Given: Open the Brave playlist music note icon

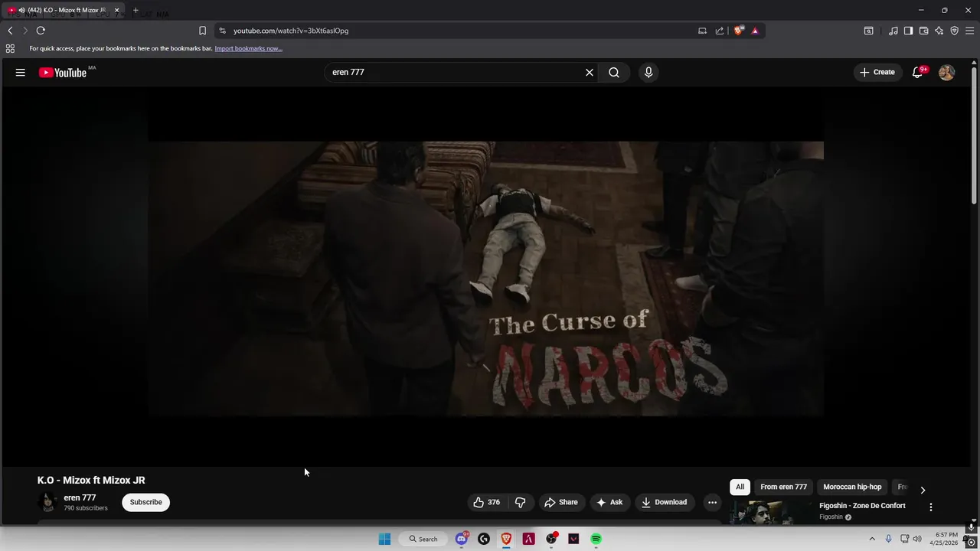Looking at the screenshot, I should pos(893,31).
